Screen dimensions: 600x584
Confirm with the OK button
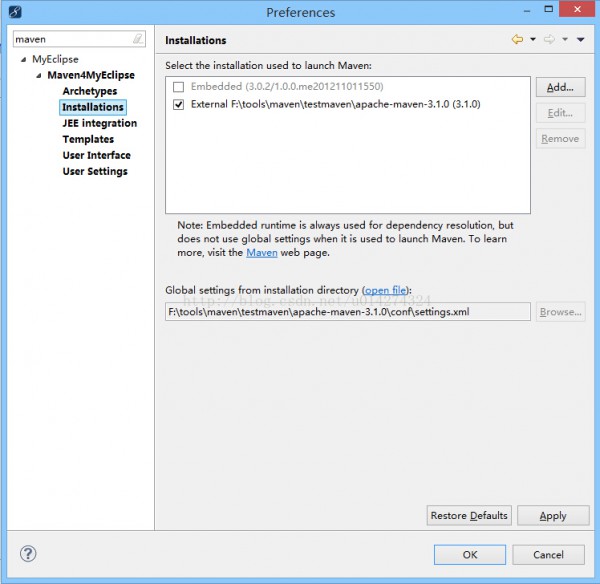(470, 555)
